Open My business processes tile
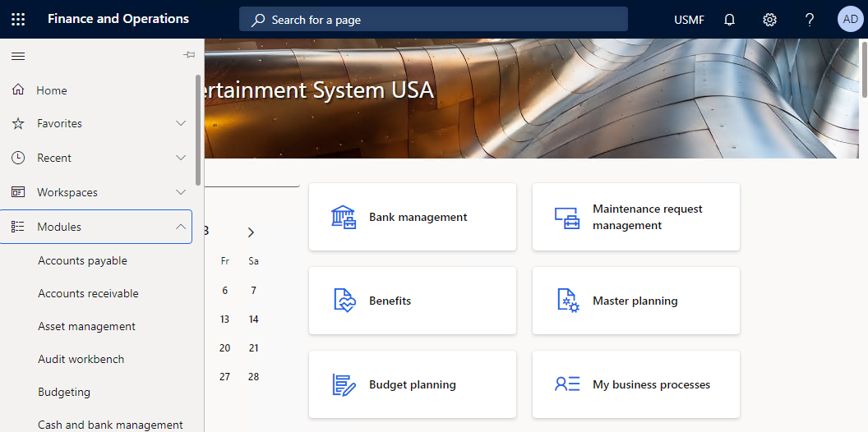The image size is (868, 432). pos(636,384)
